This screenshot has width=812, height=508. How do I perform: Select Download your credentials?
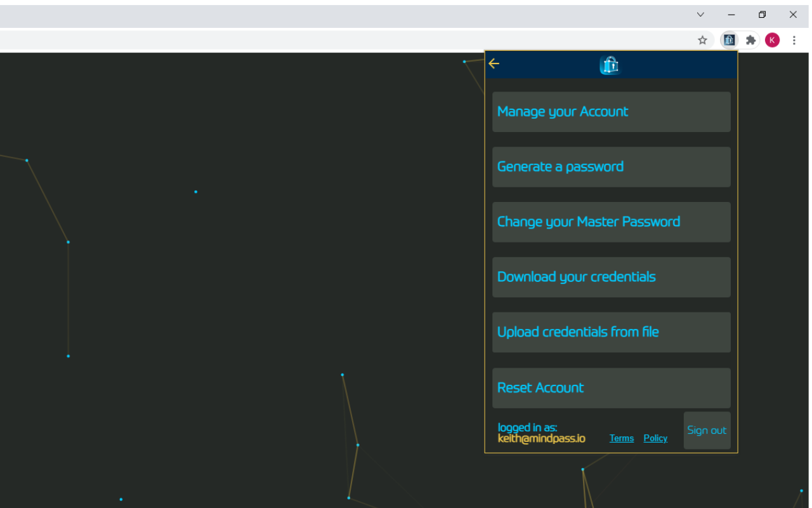611,277
